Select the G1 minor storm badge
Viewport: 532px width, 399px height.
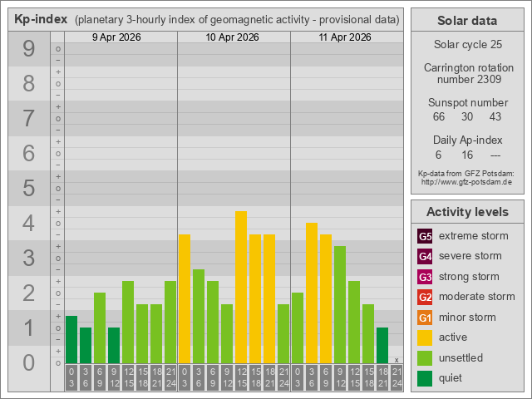(x=425, y=318)
